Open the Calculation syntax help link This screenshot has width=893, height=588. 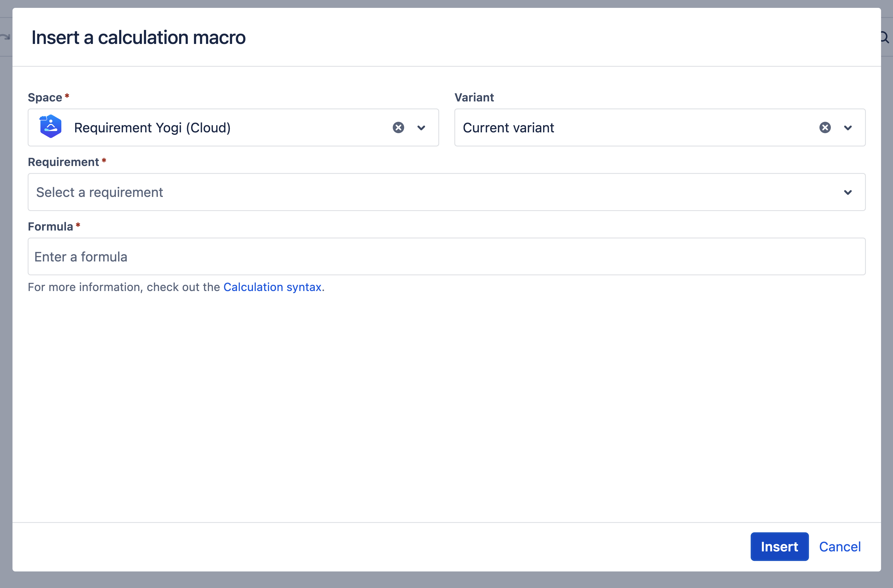point(273,287)
